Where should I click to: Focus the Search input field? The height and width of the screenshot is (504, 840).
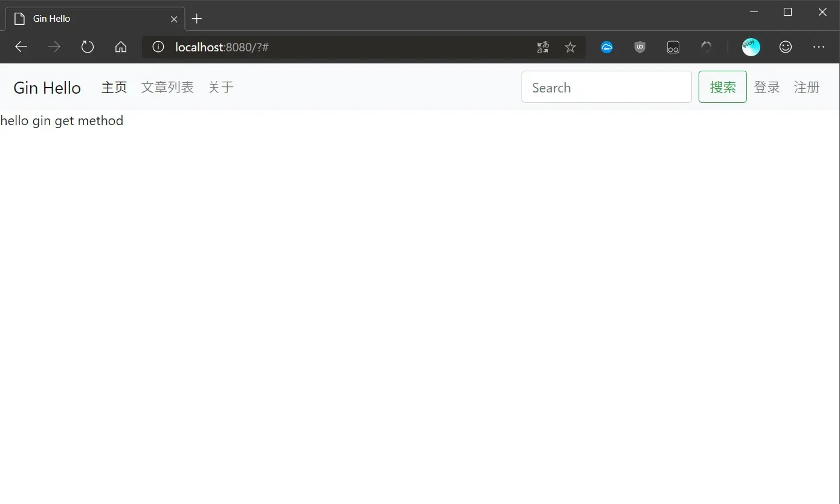[607, 87]
